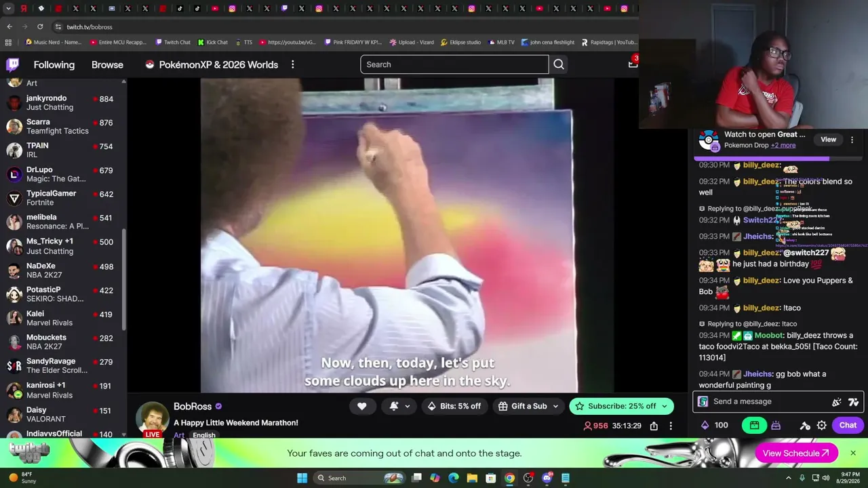868x488 pixels.
Task: Open the Twitch Chat bookmark
Action: pos(173,42)
